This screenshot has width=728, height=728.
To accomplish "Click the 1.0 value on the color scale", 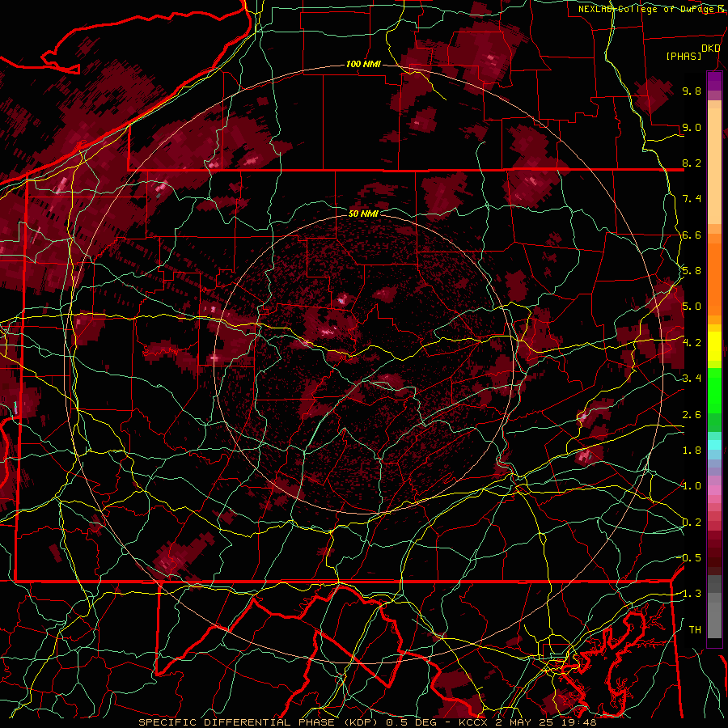I will [x=692, y=486].
